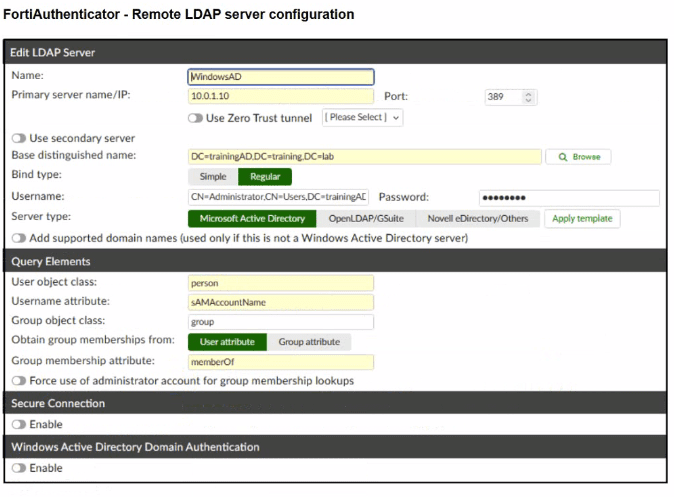Click the Name field containing WindowsAD
The width and height of the screenshot is (674, 497).
(x=280, y=76)
